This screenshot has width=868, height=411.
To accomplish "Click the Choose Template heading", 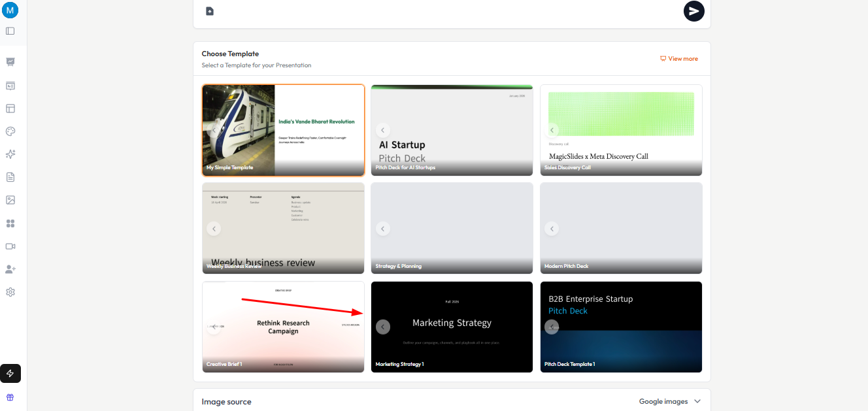I will (230, 54).
